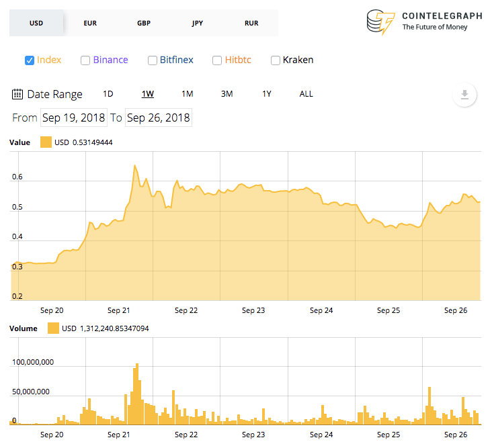Uncheck the Index checkbox
The height and width of the screenshot is (448, 492).
tap(30, 60)
